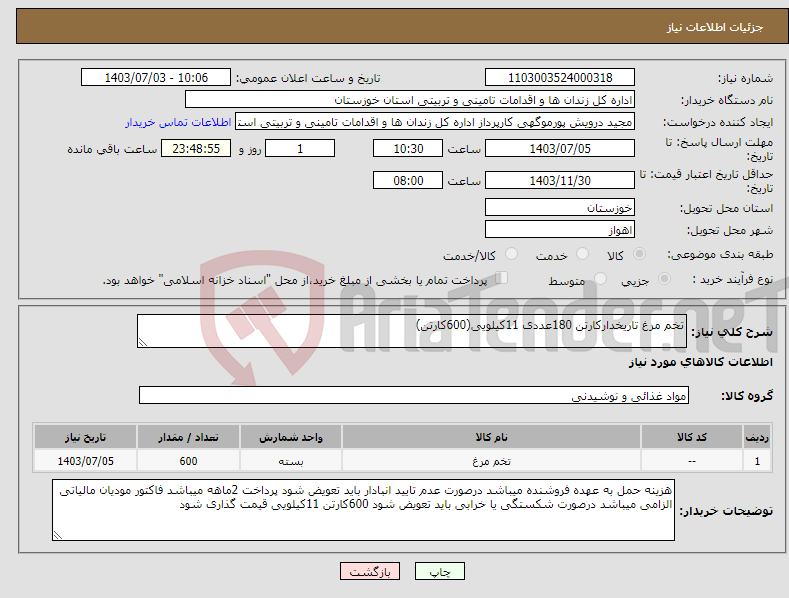This screenshot has width=789, height=598.
Task: Click the چاپ print button
Action: tap(440, 571)
